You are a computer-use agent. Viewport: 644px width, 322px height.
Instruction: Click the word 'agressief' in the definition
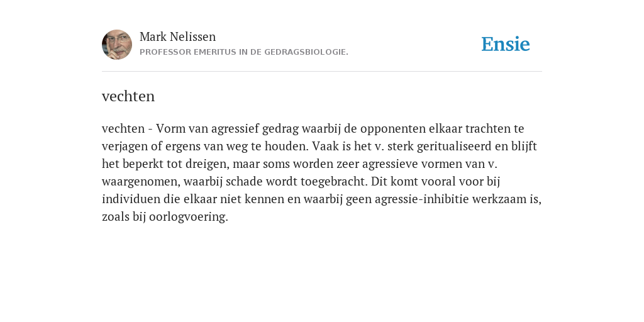point(235,129)
